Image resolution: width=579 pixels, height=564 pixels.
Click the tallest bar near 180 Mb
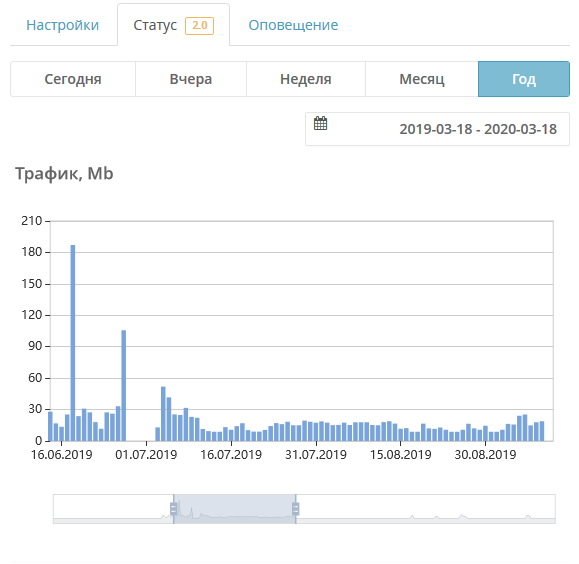[x=73, y=343]
